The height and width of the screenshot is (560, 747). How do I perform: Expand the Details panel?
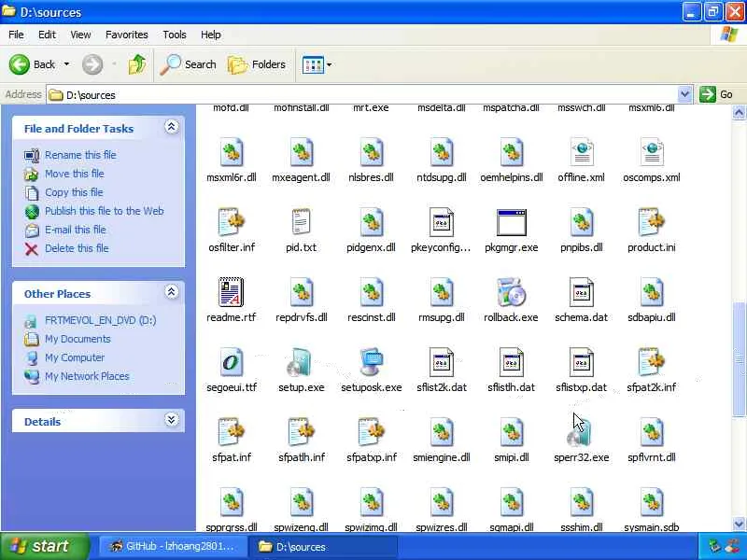point(172,419)
